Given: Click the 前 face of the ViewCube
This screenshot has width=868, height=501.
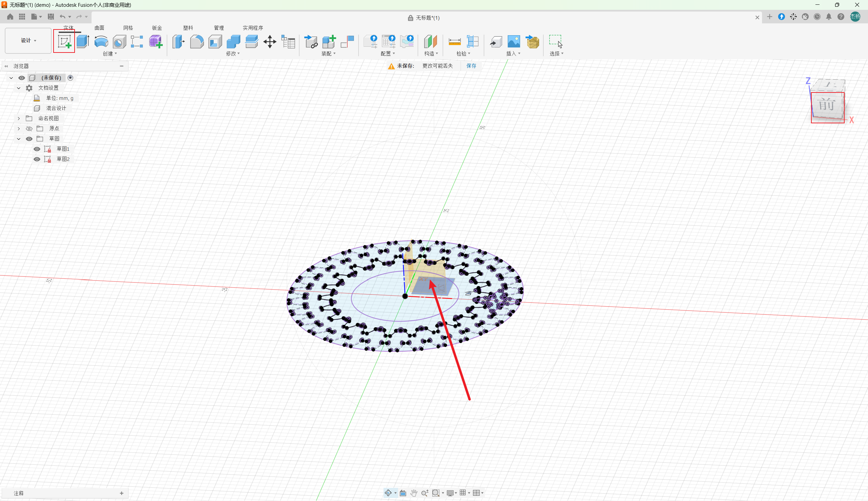Looking at the screenshot, I should (x=827, y=105).
